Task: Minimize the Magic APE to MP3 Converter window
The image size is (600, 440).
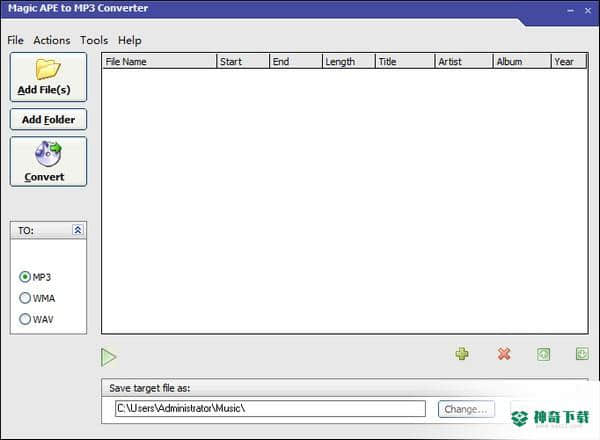Action: pos(571,11)
